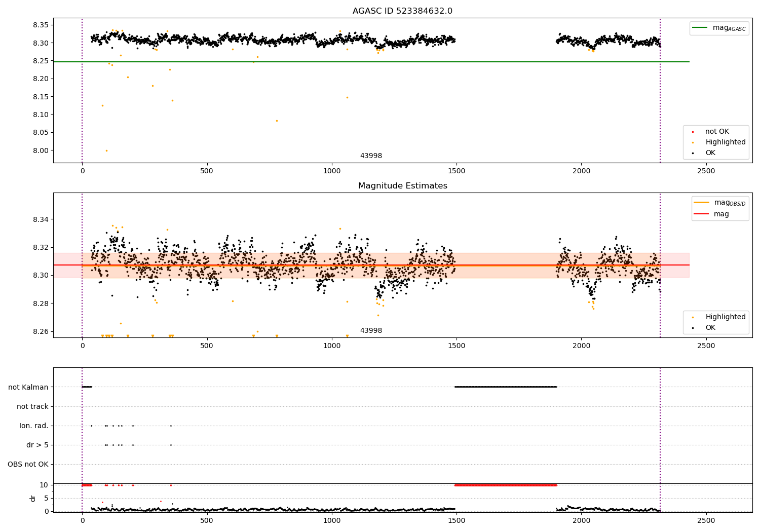Click the 'not track' axis label
The height and width of the screenshot is (532, 760).
click(32, 406)
